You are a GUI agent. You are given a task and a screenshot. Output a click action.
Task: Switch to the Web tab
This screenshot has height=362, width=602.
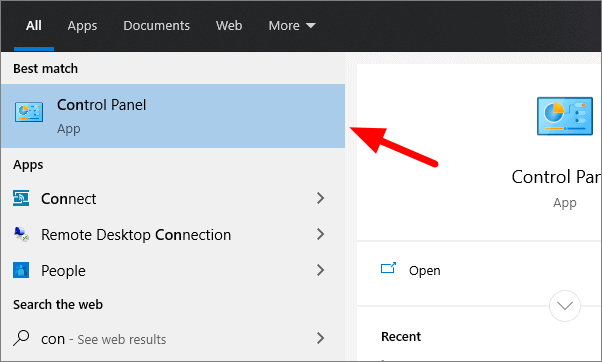[229, 26]
